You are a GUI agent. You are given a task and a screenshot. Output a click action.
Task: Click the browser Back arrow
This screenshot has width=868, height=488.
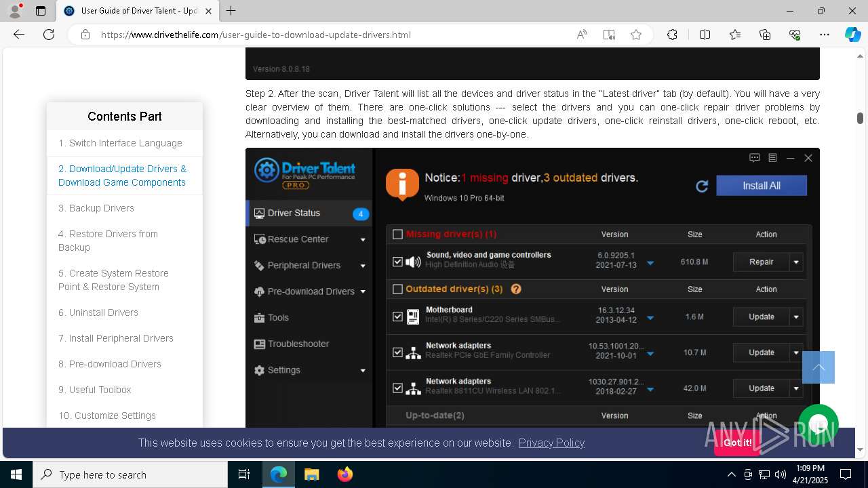19,35
